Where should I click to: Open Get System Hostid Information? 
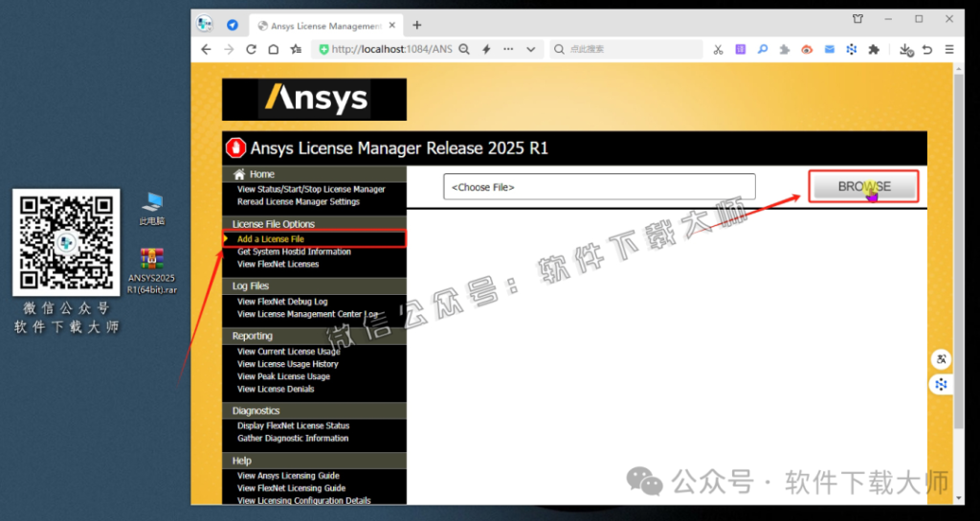pyautogui.click(x=294, y=252)
